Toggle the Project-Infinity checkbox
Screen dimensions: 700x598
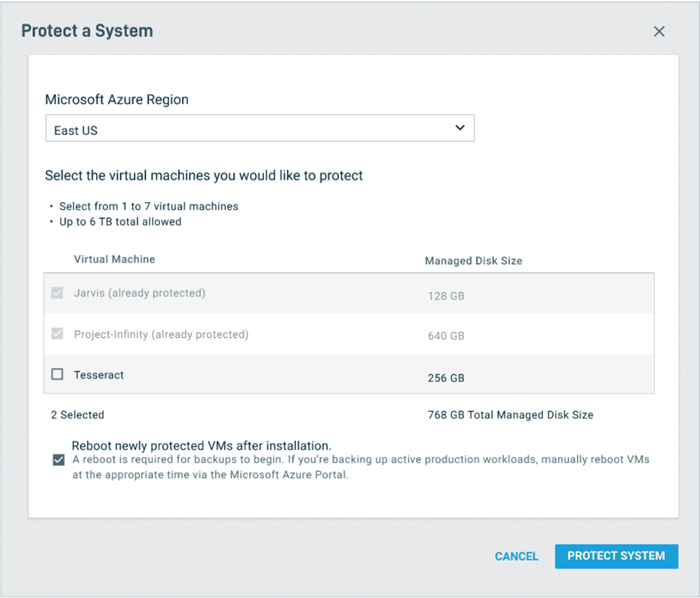[x=57, y=334]
